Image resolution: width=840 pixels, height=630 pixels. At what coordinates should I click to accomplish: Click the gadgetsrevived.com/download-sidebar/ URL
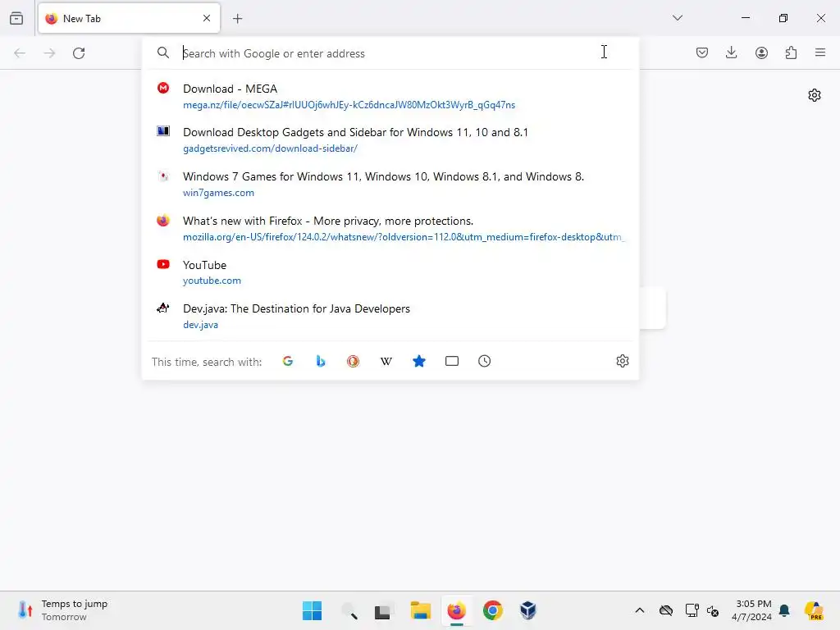tap(270, 148)
